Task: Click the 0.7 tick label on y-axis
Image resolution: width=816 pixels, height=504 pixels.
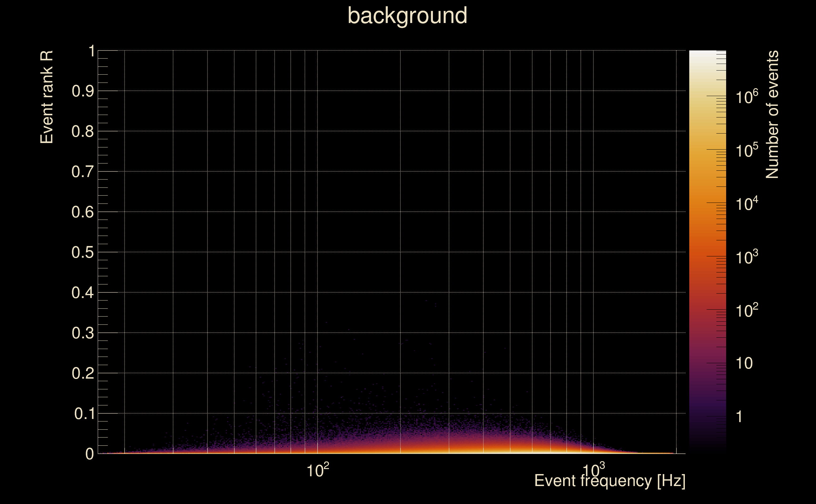Action: [x=82, y=172]
